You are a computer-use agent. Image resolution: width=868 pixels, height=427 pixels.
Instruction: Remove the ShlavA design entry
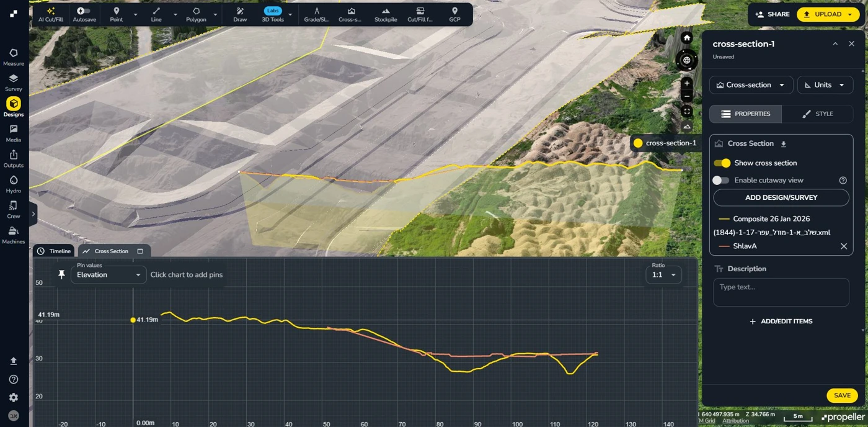pos(844,246)
